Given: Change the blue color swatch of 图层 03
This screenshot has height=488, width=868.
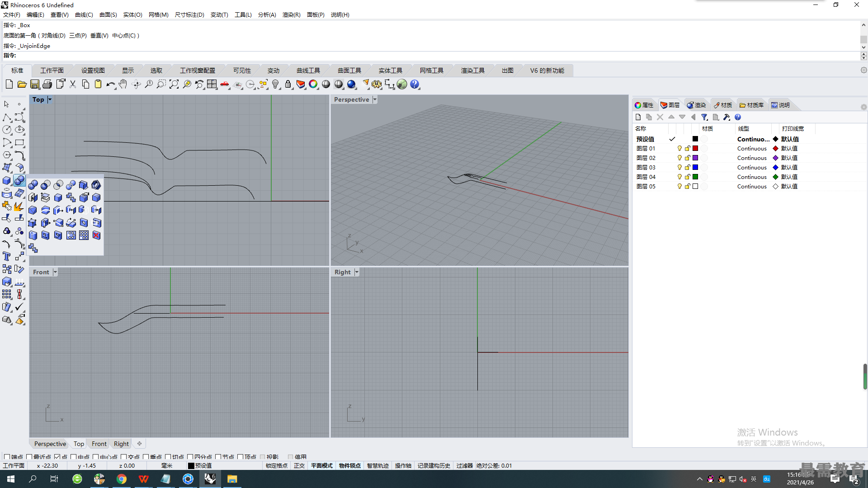Looking at the screenshot, I should 695,168.
